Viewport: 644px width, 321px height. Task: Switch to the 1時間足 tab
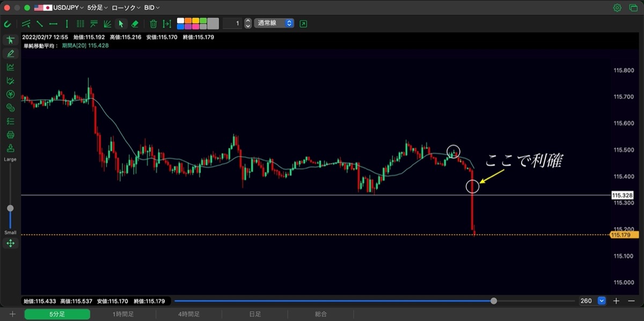[123, 315]
